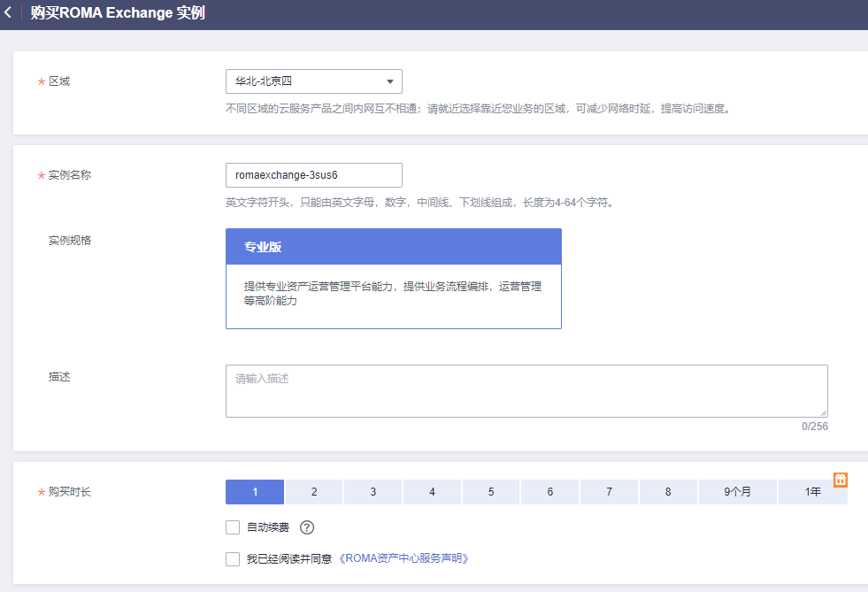Enable the 自动续费 checkbox
This screenshot has width=868, height=592.
tap(233, 527)
